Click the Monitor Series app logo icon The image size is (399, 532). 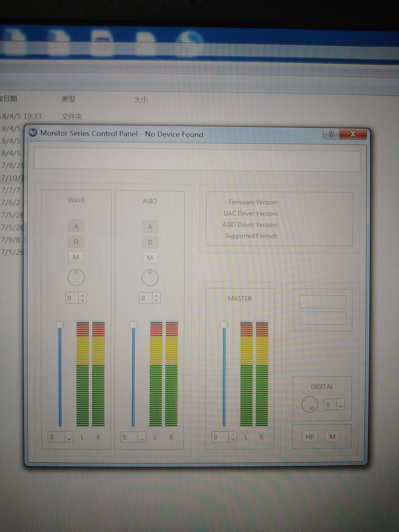click(x=33, y=132)
